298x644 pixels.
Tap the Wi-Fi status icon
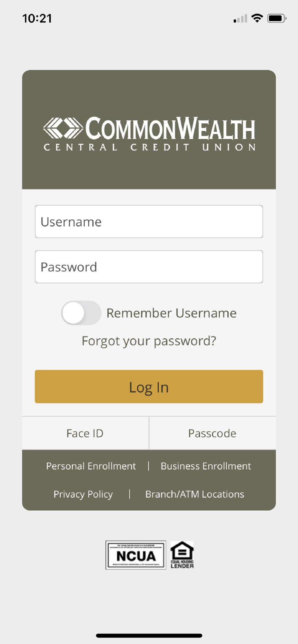257,18
